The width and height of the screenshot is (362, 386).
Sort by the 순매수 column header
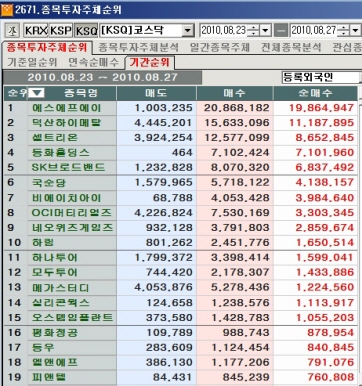(x=315, y=93)
